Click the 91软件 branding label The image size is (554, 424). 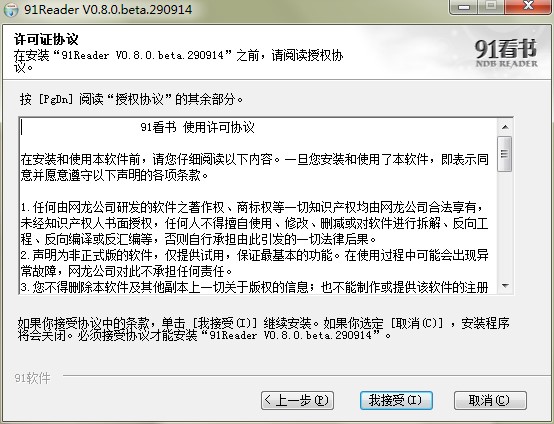click(x=33, y=378)
